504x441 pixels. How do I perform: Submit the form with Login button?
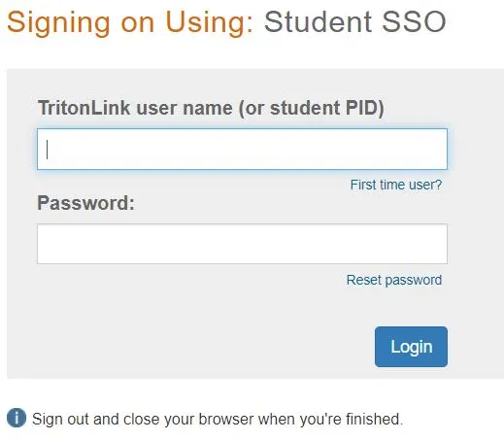click(411, 347)
